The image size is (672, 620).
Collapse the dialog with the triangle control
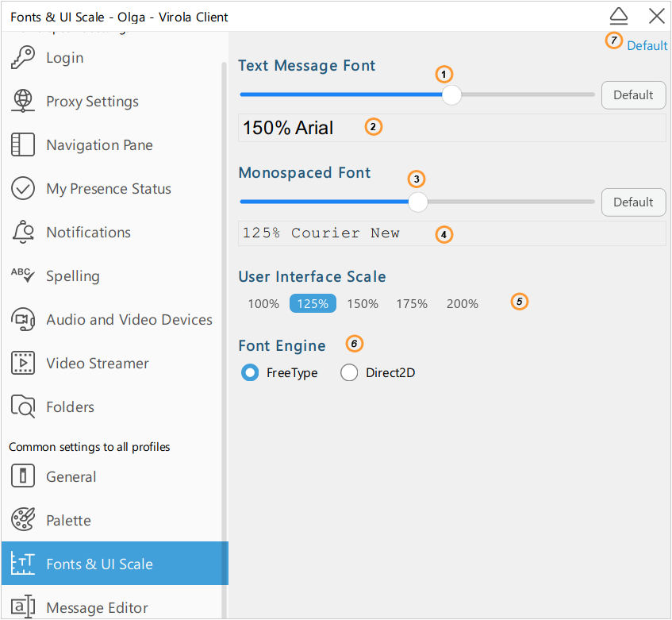pyautogui.click(x=618, y=16)
